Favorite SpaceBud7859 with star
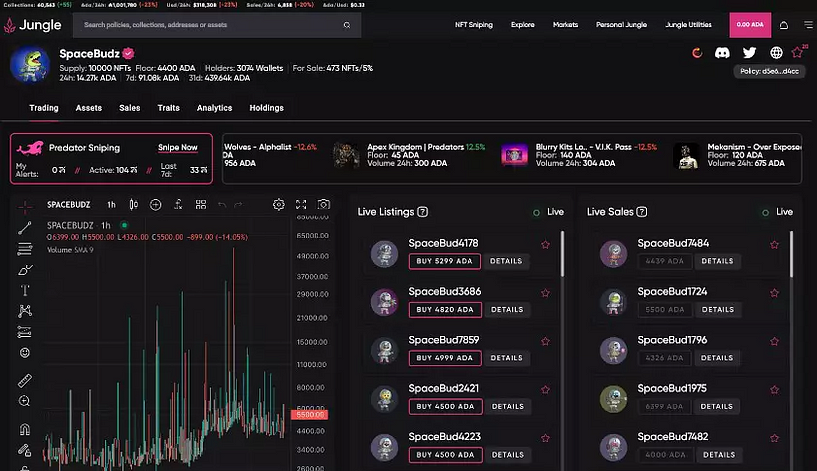817x471 pixels. pyautogui.click(x=545, y=341)
